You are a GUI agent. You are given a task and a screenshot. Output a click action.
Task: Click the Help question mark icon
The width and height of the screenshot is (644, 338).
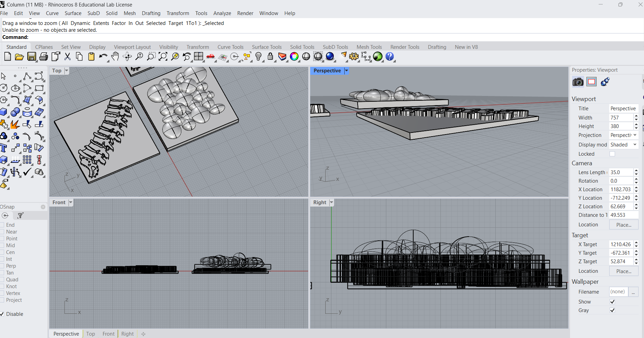click(390, 57)
